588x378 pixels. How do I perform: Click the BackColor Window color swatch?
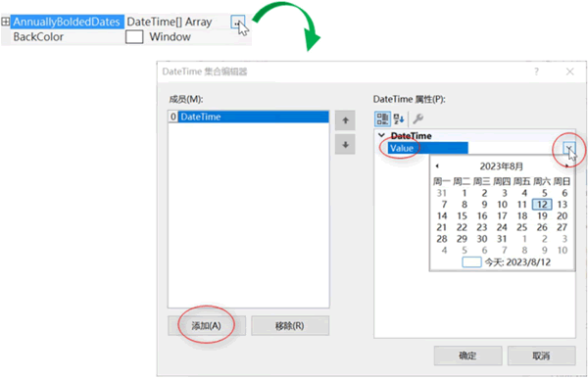point(134,36)
